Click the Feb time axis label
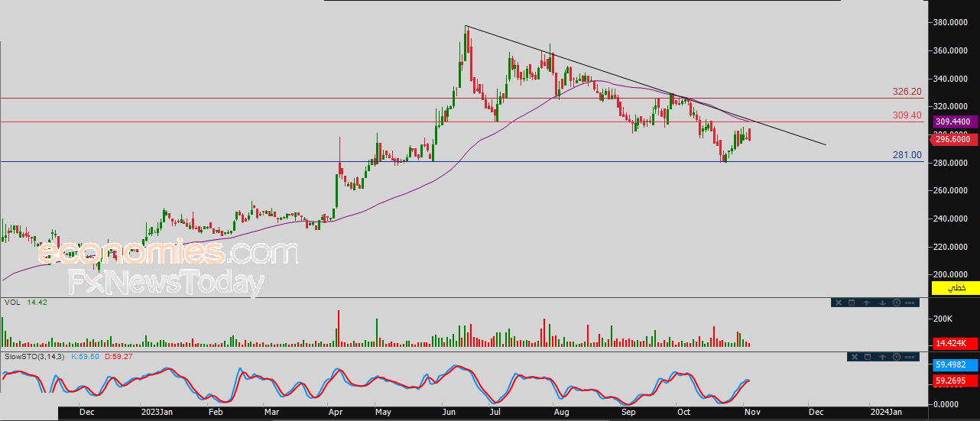The image size is (980, 421). [x=216, y=413]
